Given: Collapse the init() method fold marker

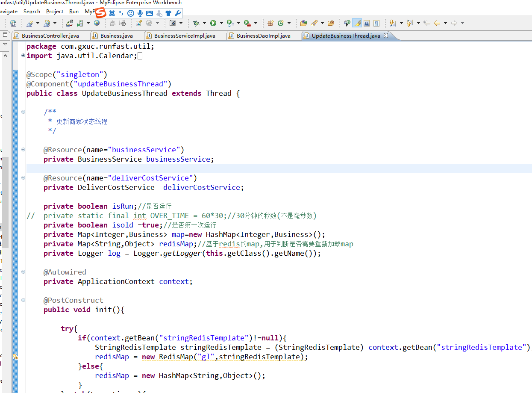Looking at the screenshot, I should coord(23,300).
